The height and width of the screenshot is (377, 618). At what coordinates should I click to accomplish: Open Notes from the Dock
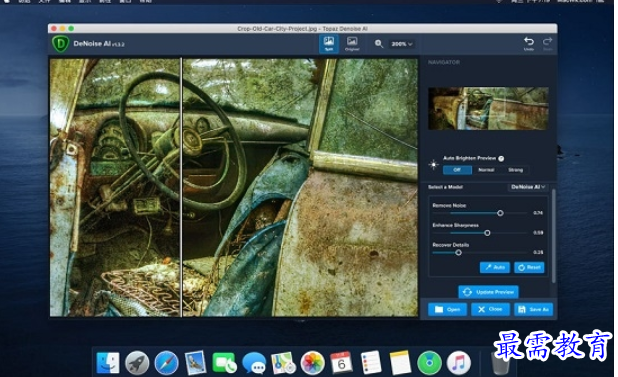[400, 362]
